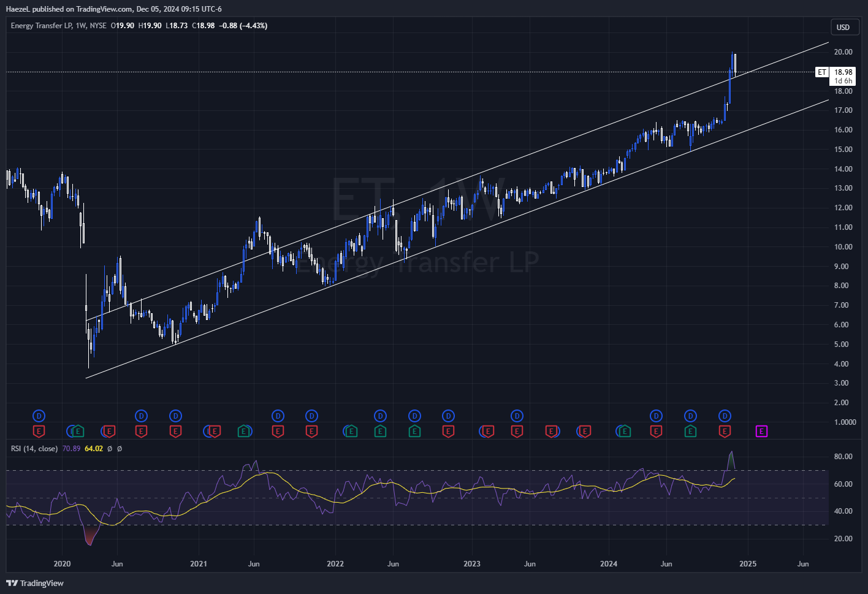Click the RSI (14, close) indicator legend
The height and width of the screenshot is (594, 868).
(x=34, y=449)
